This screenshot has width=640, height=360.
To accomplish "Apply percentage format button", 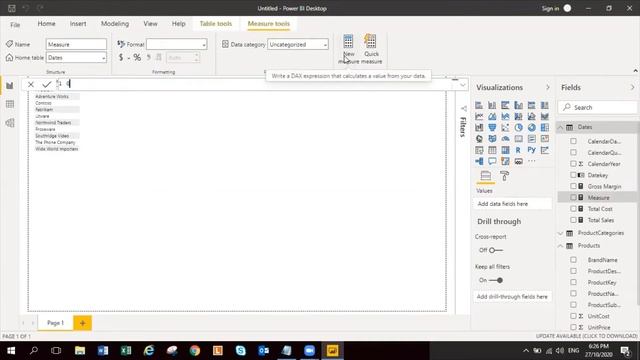I will [137, 58].
